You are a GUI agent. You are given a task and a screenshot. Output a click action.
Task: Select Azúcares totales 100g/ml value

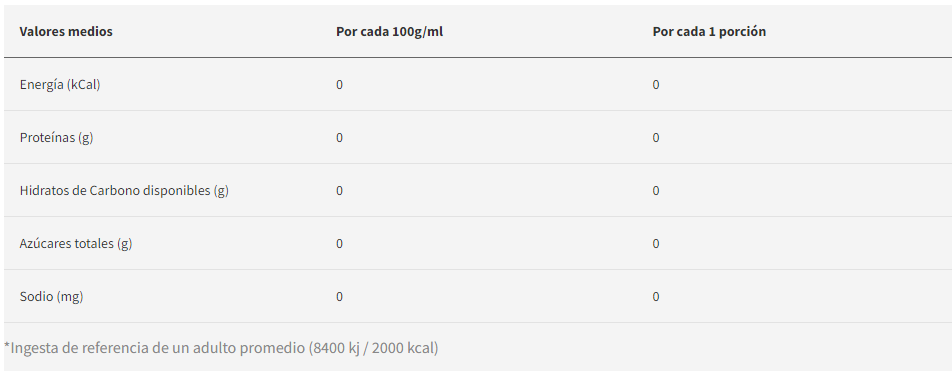(339, 244)
